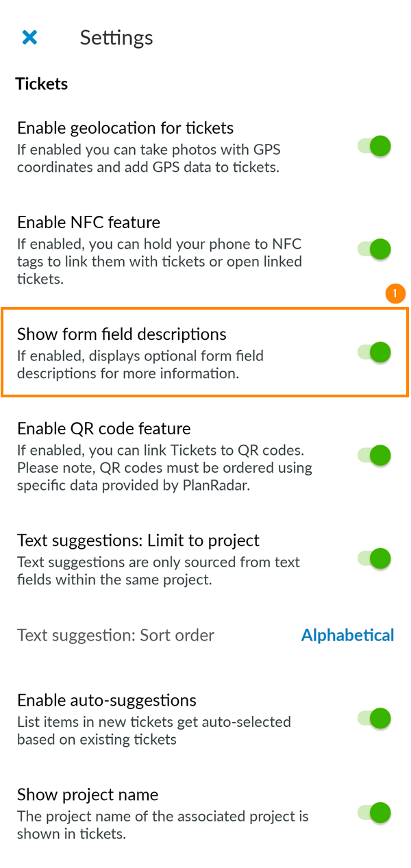Close the Settings screen with the X
411x868 pixels.
click(29, 37)
